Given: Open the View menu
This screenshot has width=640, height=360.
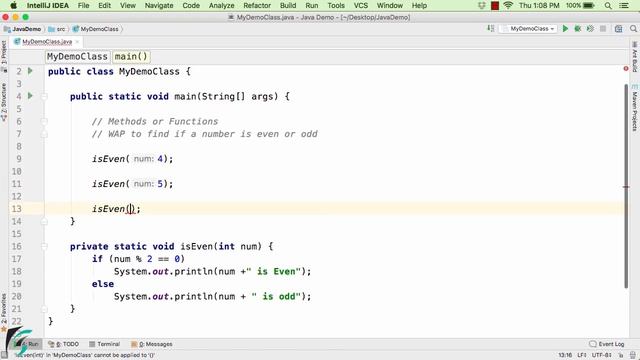Looking at the screenshot, I should pyautogui.click(x=128, y=5).
